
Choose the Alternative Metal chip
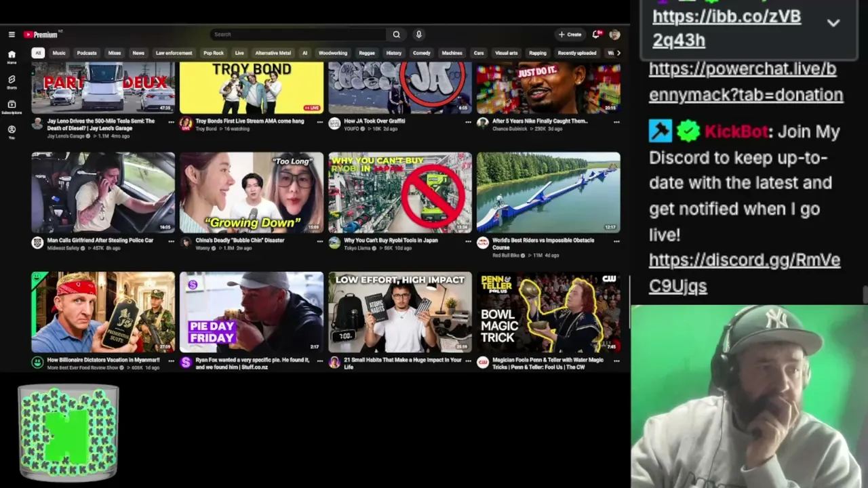[273, 53]
